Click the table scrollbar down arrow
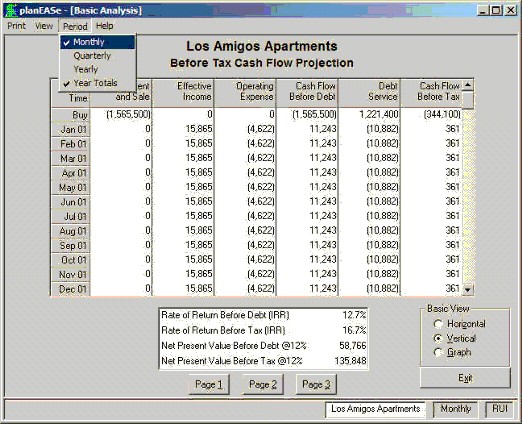Viewport: 522px width, 424px height. [x=468, y=290]
